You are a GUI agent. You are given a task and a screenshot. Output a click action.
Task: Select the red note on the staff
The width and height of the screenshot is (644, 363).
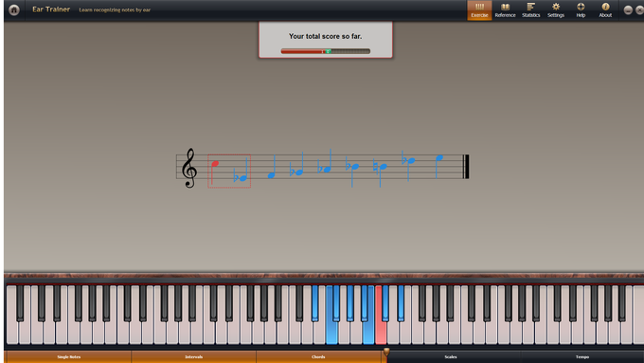point(214,164)
